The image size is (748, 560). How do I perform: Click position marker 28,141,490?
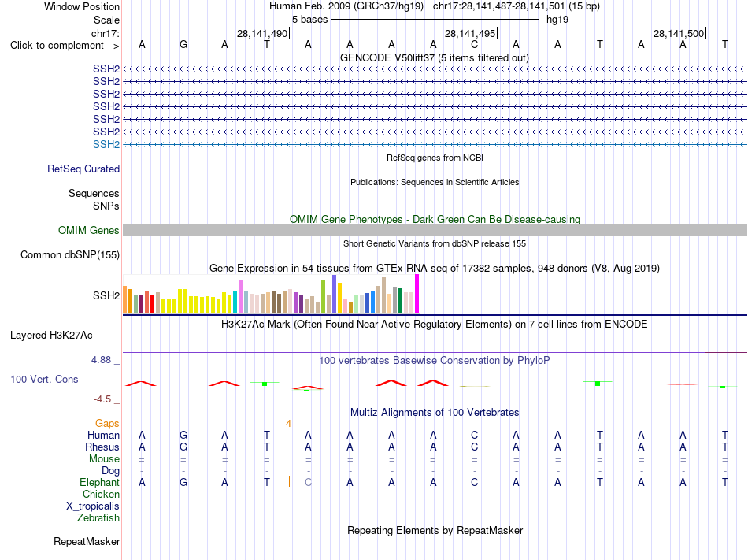click(x=262, y=33)
